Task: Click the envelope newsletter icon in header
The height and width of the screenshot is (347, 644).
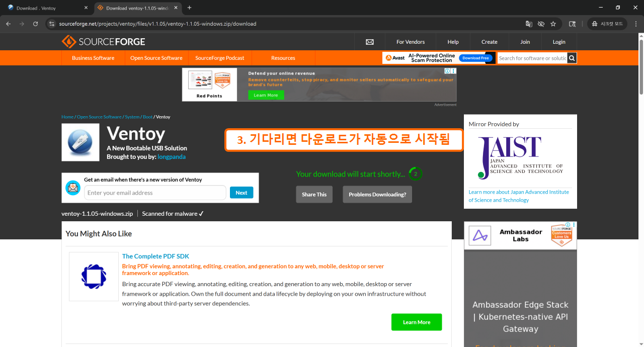Action: 370,42
